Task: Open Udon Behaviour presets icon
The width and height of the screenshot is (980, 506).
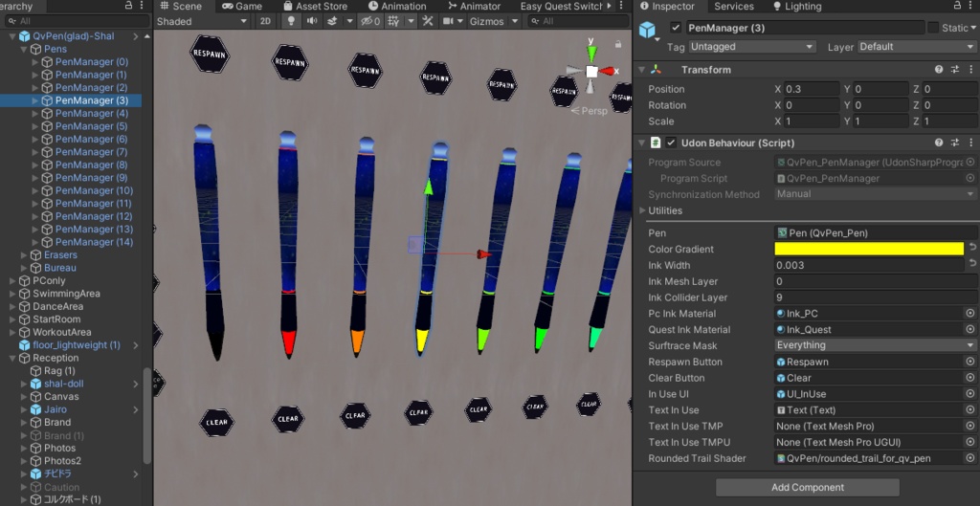Action: (955, 143)
